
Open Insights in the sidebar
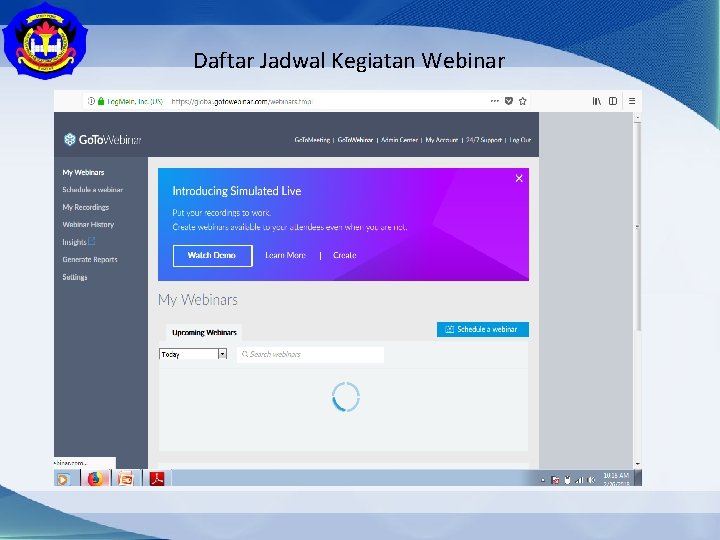click(74, 242)
